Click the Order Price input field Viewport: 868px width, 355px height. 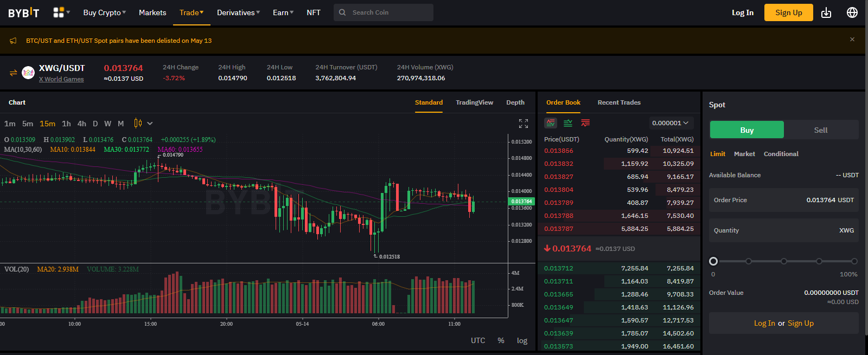pos(784,200)
